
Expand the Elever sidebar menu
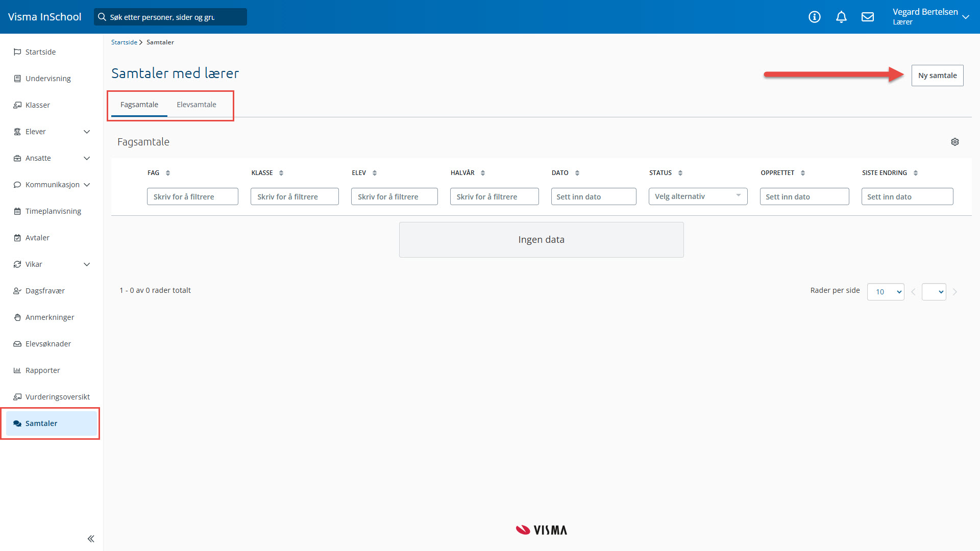[x=87, y=132]
